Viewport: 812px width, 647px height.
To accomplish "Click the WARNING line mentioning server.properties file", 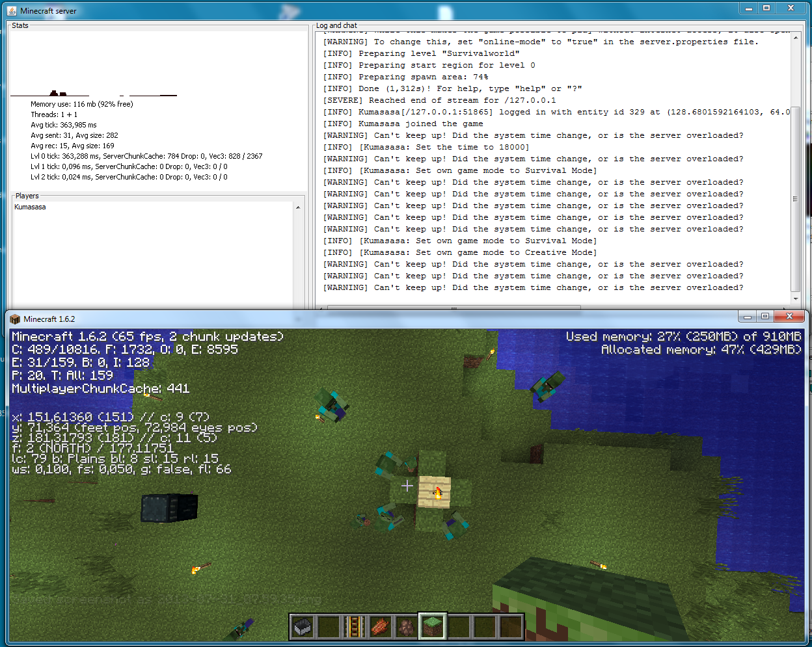I will [540, 42].
